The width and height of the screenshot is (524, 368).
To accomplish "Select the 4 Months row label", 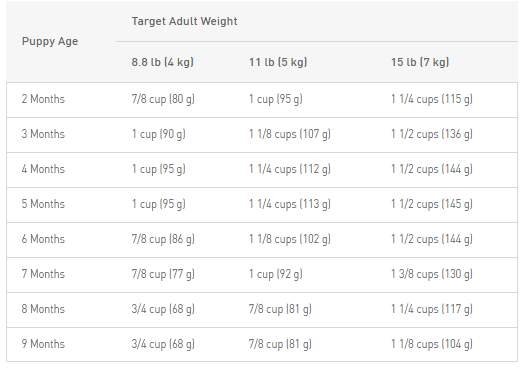I will click(x=43, y=169).
